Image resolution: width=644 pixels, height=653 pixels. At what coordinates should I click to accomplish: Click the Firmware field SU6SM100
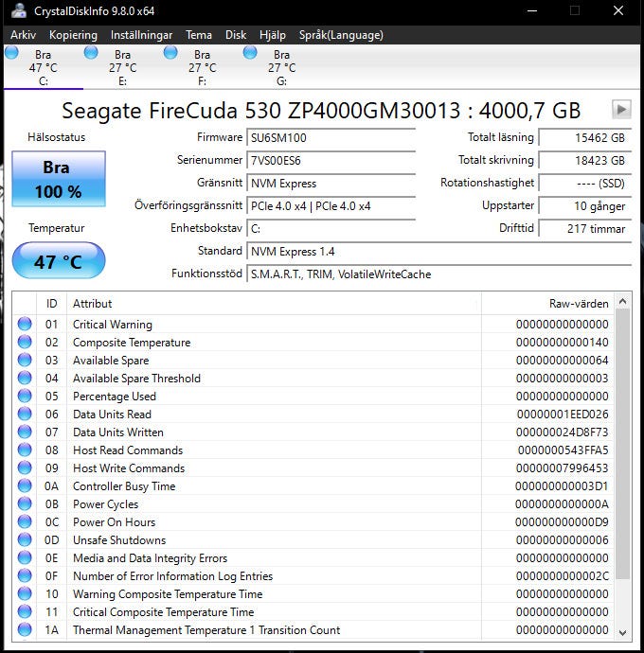331,137
